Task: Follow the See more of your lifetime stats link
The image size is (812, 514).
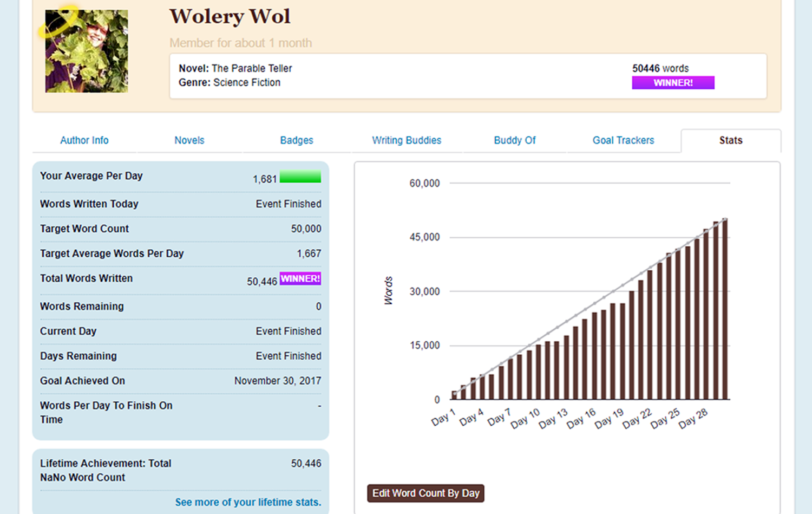Action: [248, 502]
